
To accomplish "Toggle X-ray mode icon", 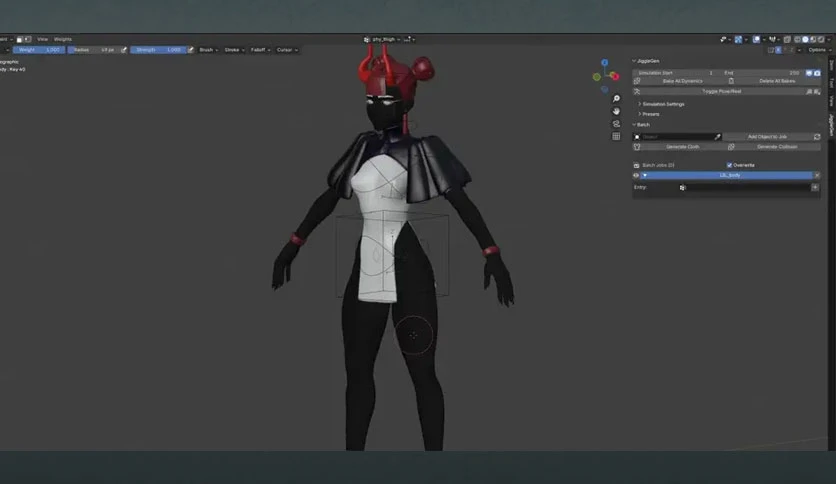I will click(x=787, y=39).
